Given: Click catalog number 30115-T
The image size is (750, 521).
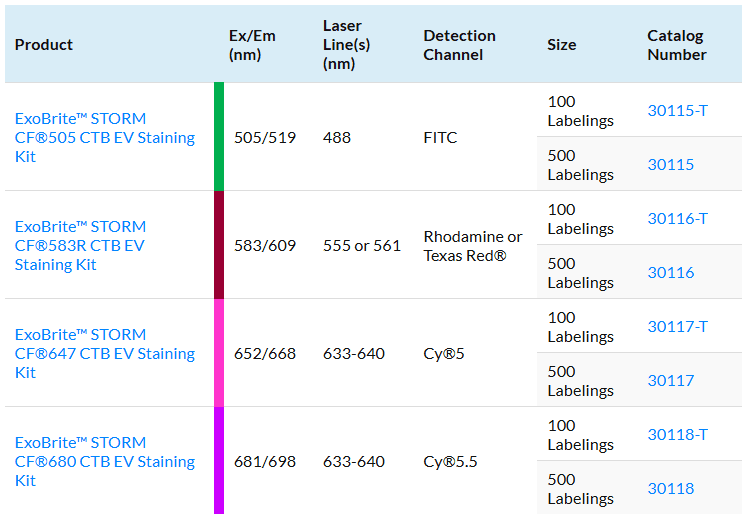Looking at the screenshot, I should tap(677, 111).
